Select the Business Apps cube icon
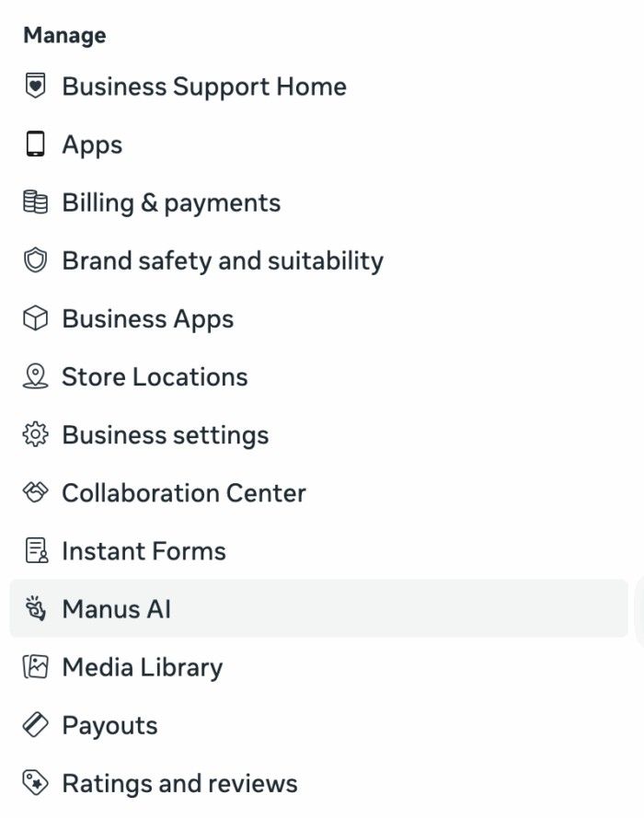Viewport: 644px width, 818px height. [x=33, y=318]
